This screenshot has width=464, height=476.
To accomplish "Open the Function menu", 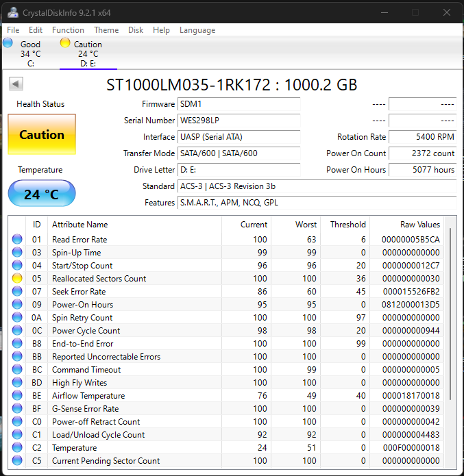I will pyautogui.click(x=68, y=30).
